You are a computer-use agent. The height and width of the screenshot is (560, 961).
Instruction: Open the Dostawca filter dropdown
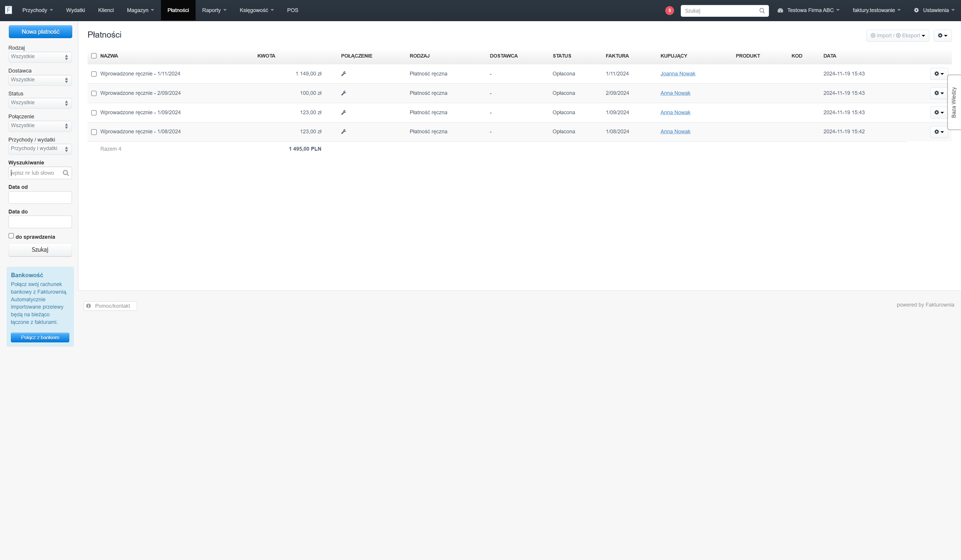tap(40, 80)
